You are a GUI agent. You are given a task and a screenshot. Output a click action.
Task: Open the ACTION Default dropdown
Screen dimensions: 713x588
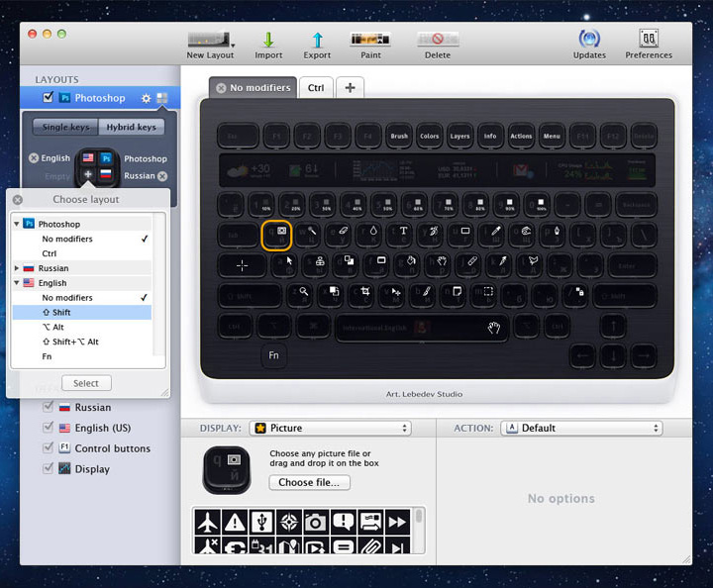coord(581,428)
